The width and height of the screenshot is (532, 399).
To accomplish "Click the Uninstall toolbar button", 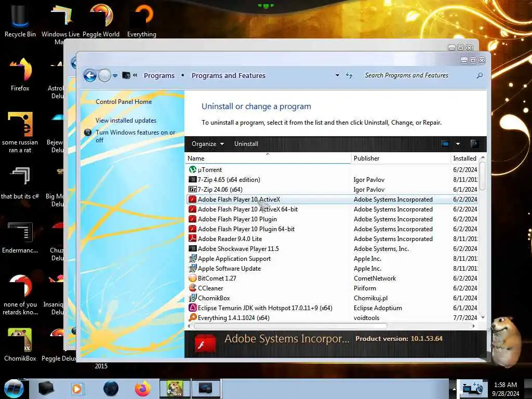I will coord(246,144).
